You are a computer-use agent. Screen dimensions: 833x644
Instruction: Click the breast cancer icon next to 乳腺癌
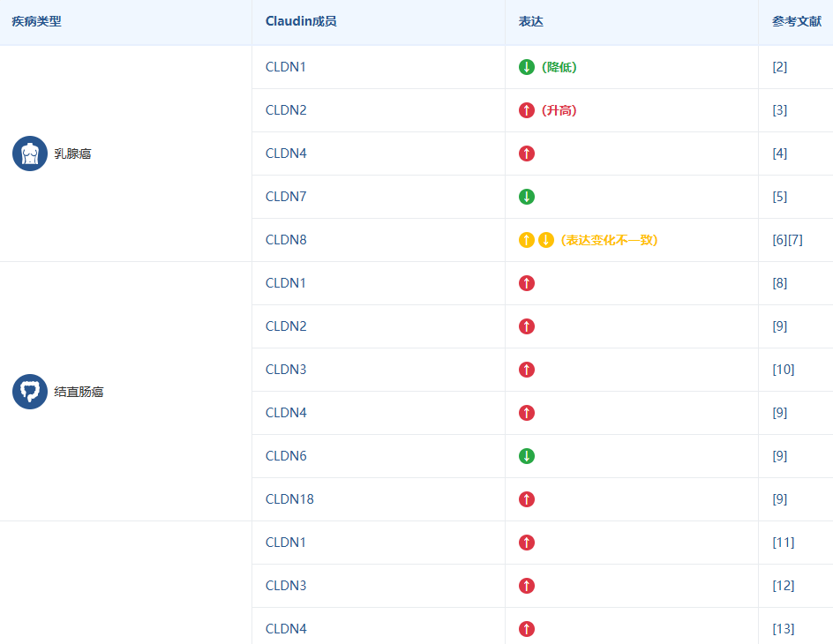[30, 154]
